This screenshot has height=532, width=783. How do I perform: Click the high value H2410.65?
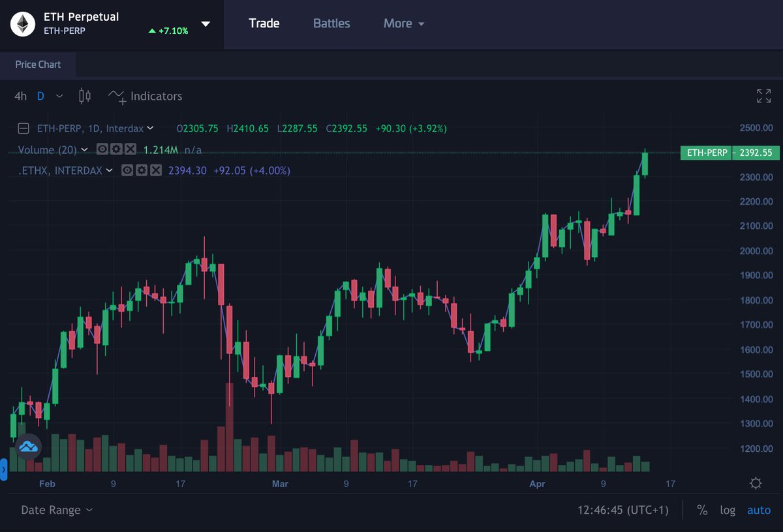[248, 128]
